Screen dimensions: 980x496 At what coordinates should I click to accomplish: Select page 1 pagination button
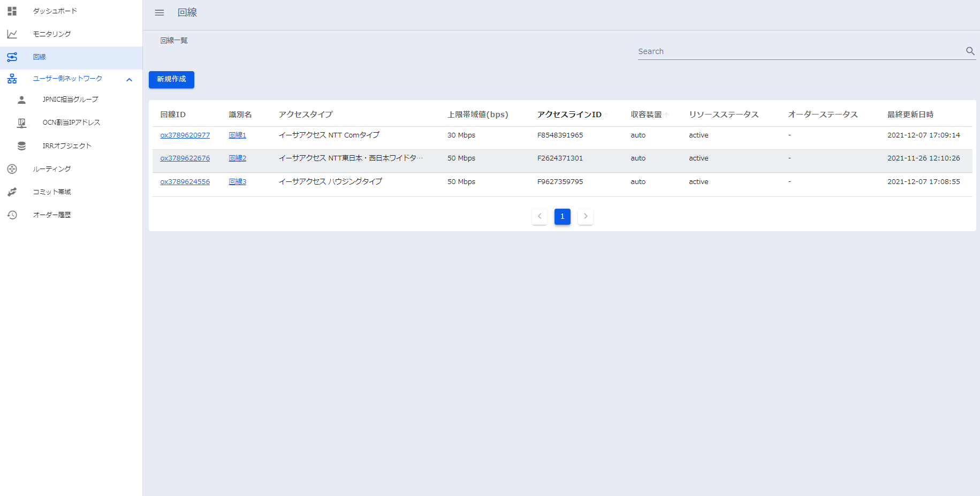562,217
